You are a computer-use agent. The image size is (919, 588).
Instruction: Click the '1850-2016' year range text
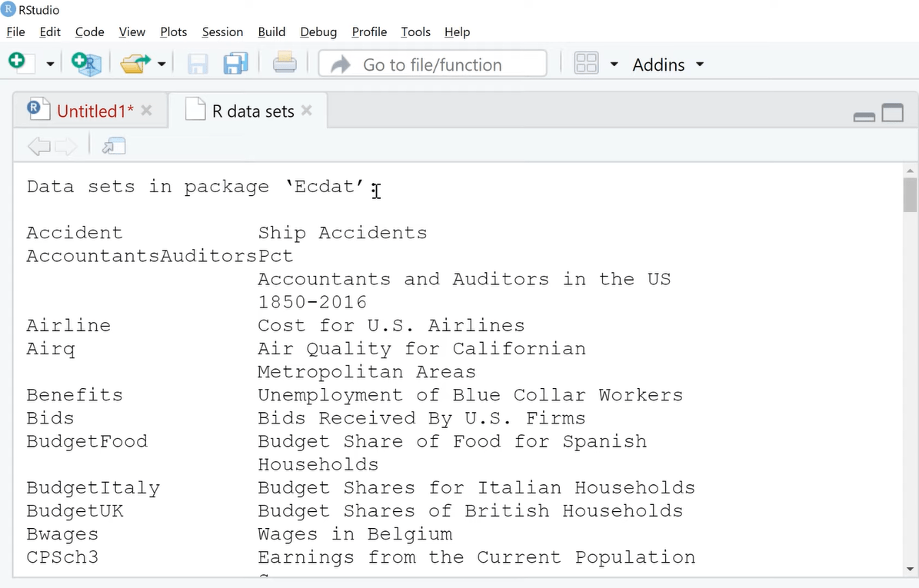click(311, 302)
